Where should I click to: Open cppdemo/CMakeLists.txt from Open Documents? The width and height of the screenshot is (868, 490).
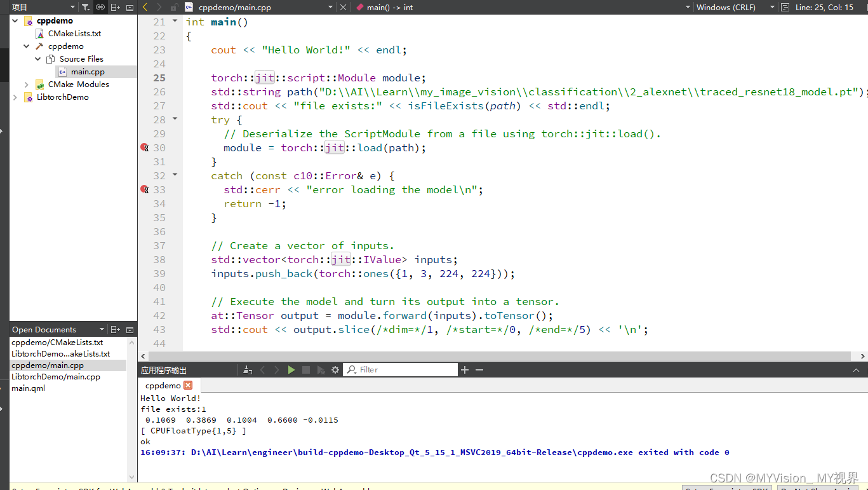(x=57, y=342)
